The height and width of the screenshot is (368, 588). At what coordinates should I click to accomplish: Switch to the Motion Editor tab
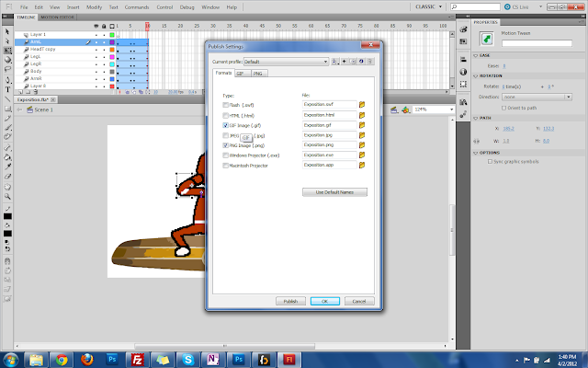[x=57, y=17]
